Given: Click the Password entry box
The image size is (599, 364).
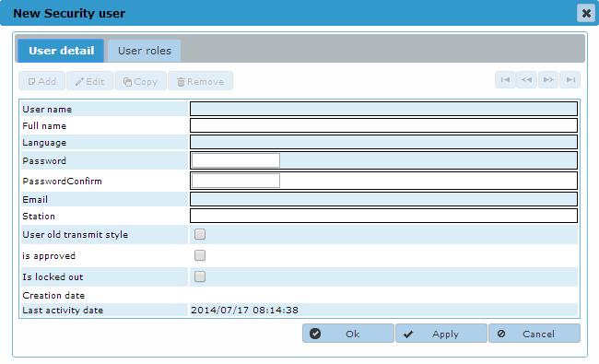Looking at the screenshot, I should 236,160.
